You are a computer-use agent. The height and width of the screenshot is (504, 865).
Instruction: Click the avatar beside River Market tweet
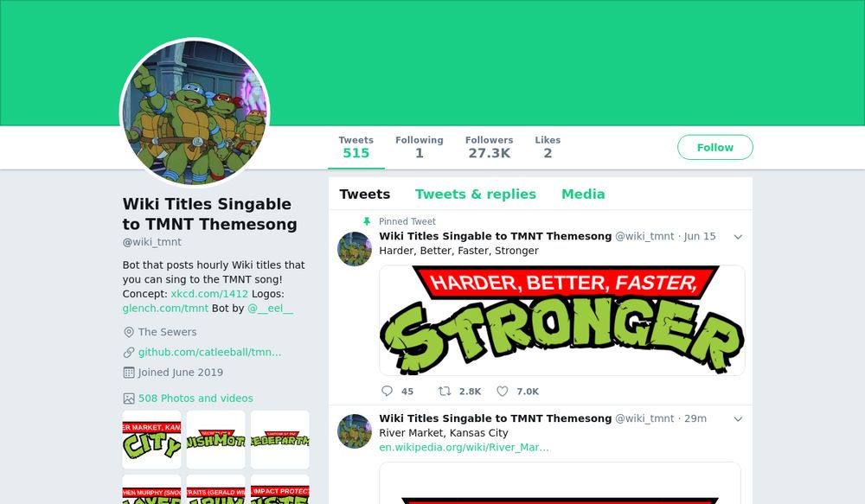[355, 431]
